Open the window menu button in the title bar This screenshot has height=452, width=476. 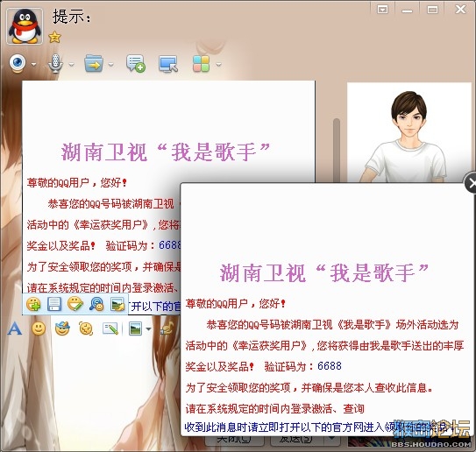point(382,10)
